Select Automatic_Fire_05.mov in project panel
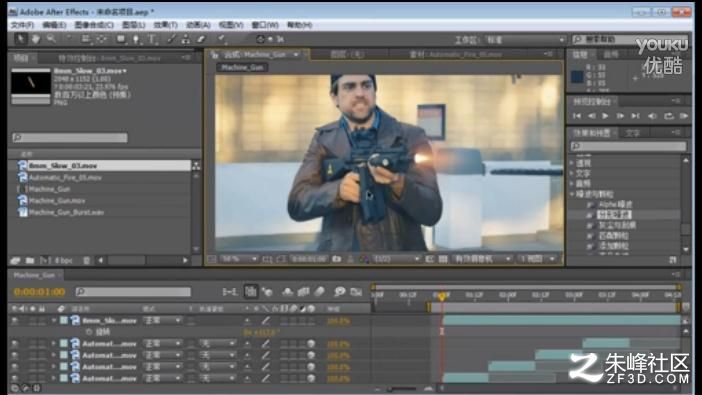The width and height of the screenshot is (702, 395). coord(65,177)
